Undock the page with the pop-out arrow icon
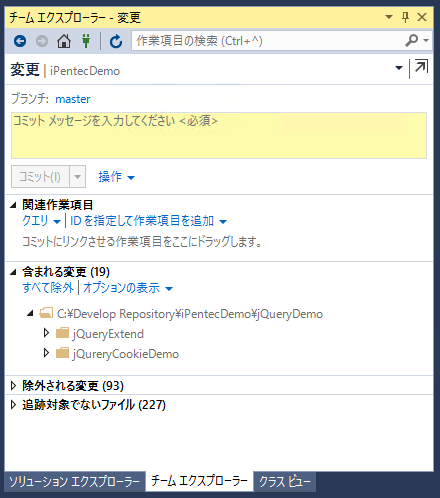The height and width of the screenshot is (498, 440). click(421, 66)
